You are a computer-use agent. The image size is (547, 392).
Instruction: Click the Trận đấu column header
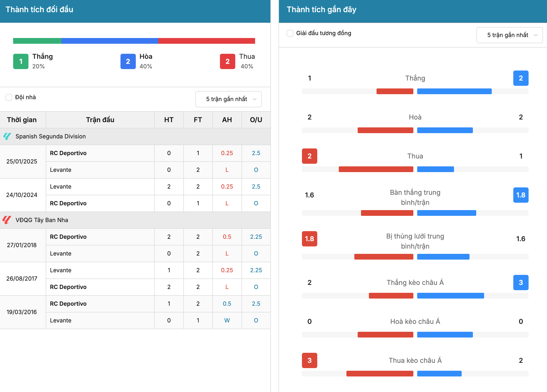click(x=100, y=120)
